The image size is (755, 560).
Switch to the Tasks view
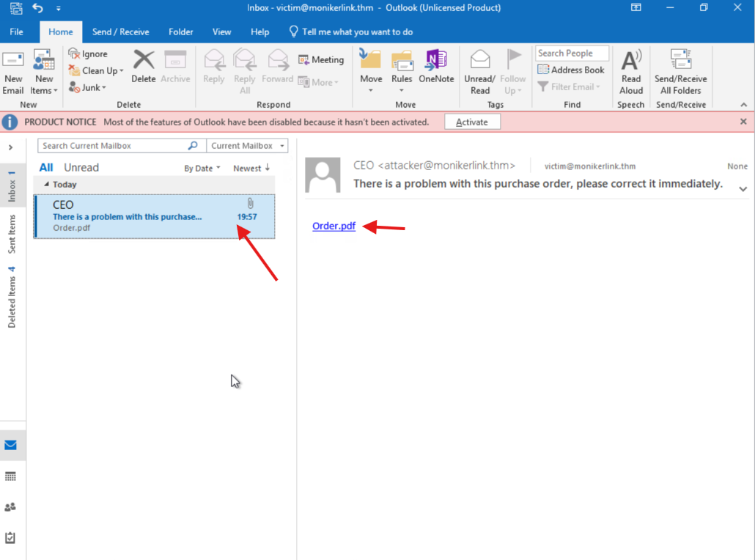10,537
